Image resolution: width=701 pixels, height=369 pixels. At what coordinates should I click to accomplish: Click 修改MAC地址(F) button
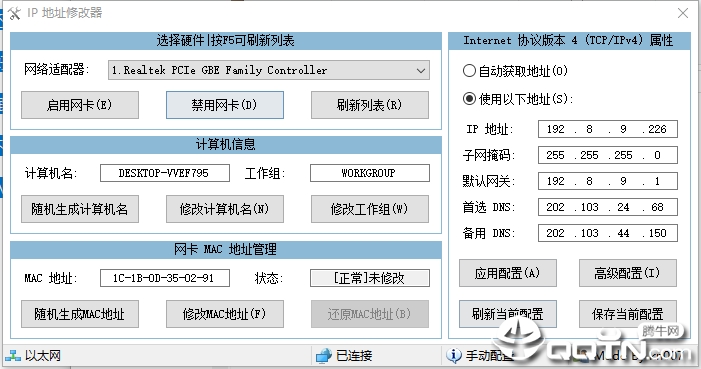pyautogui.click(x=224, y=314)
